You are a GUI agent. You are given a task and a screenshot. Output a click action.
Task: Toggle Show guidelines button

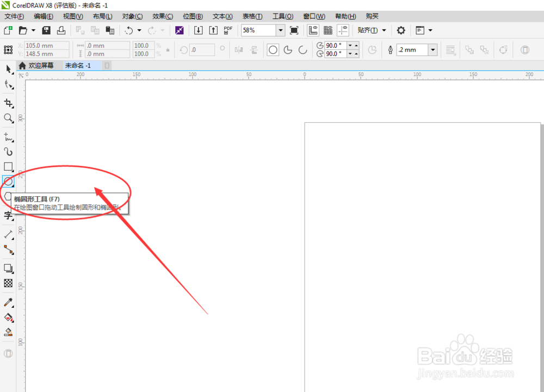click(343, 30)
